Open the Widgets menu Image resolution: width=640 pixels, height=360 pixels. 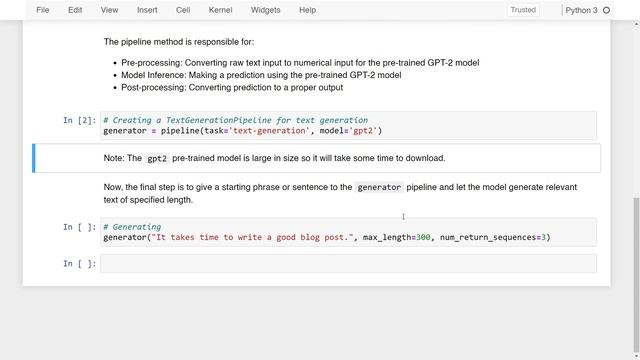point(265,10)
